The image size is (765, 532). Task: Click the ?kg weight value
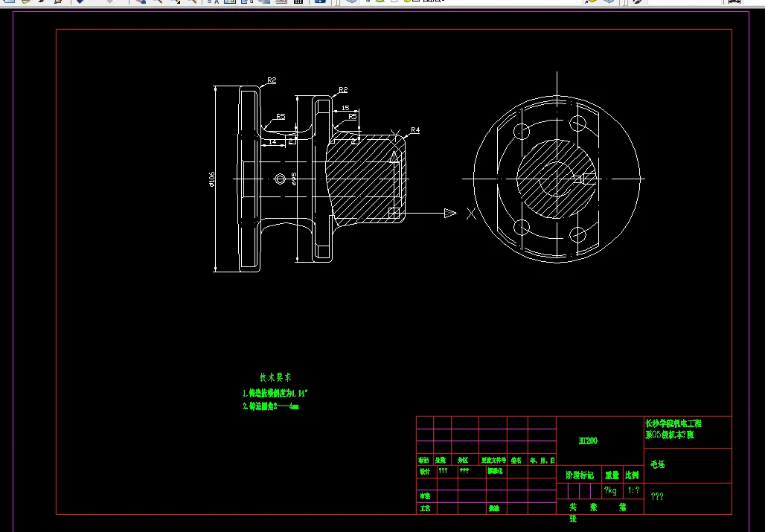pyautogui.click(x=610, y=490)
